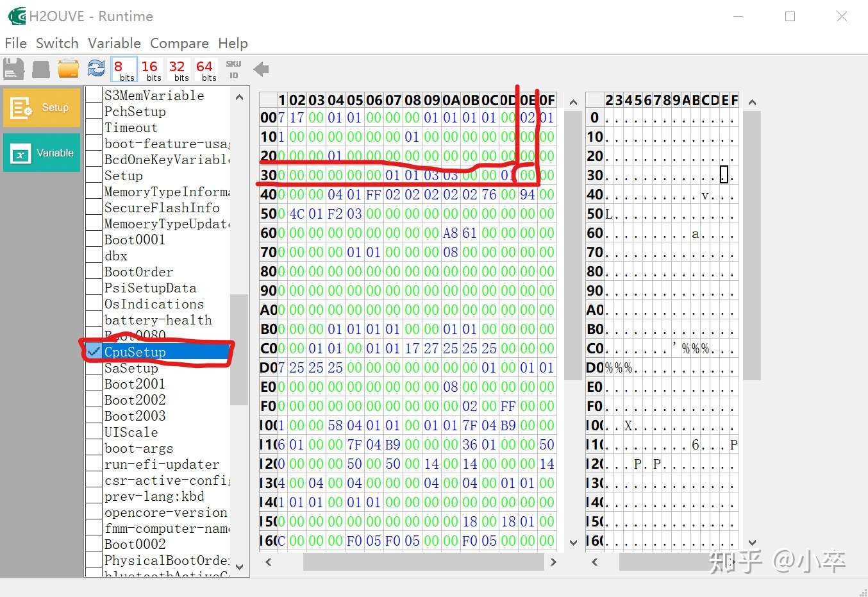Select hex cell row 30 column 0E

(x=527, y=175)
